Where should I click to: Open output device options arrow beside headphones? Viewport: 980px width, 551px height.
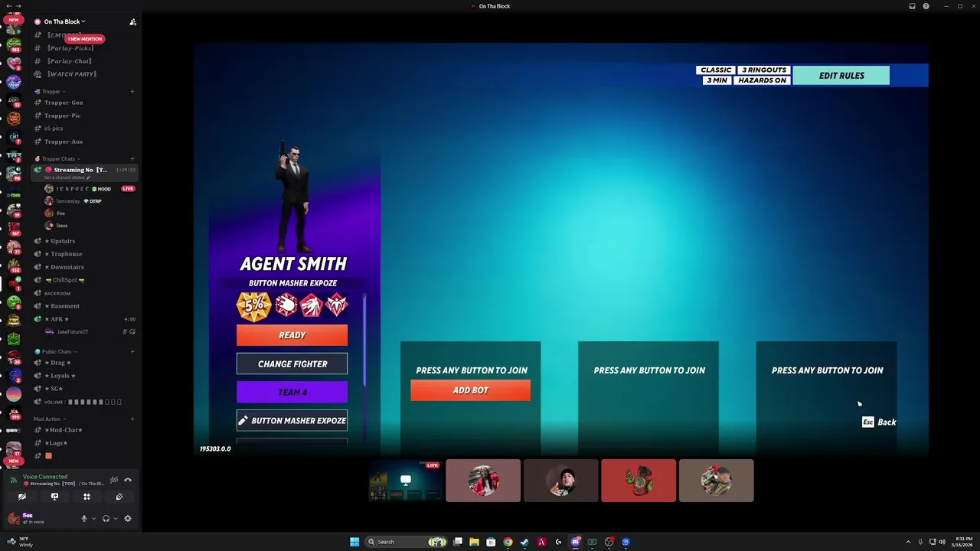pyautogui.click(x=115, y=519)
